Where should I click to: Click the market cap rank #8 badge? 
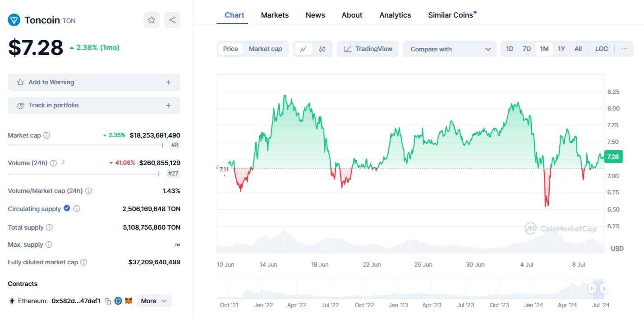coord(175,145)
